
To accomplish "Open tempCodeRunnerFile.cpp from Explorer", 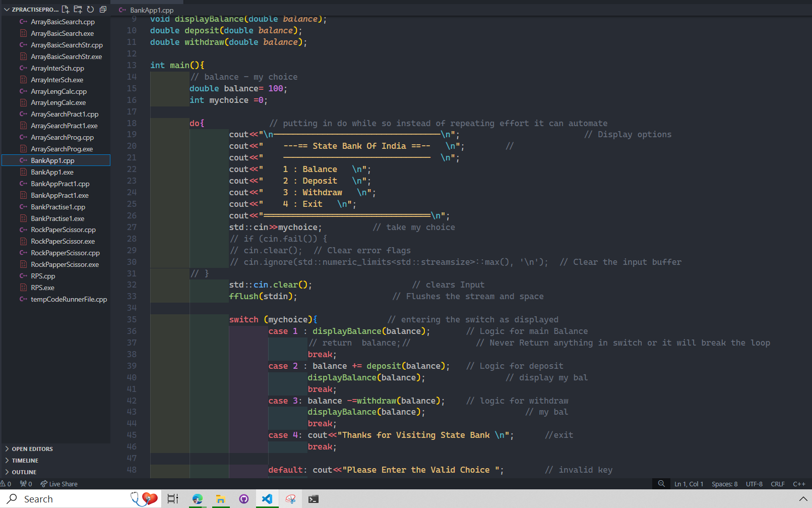I will tap(69, 300).
